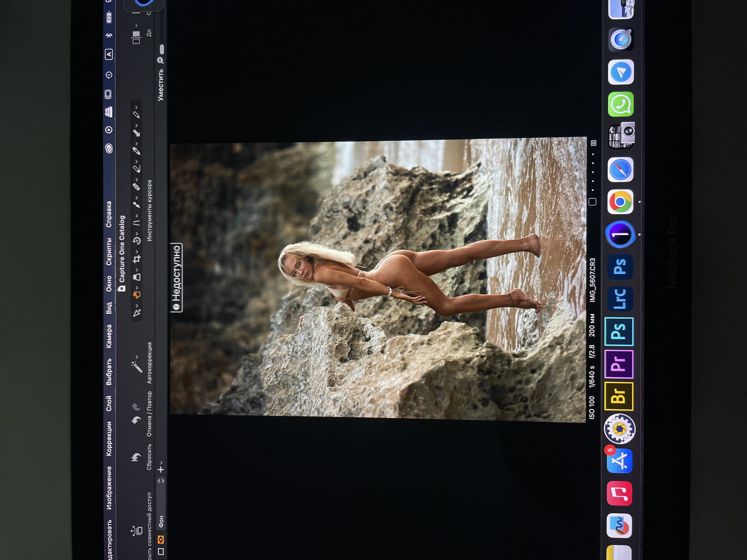Select the Crop tool
This screenshot has height=560, width=747.
137,259
